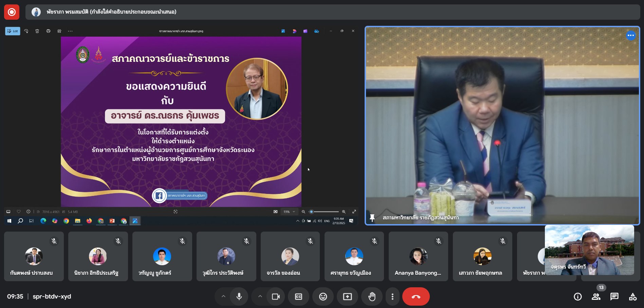Open the chat panel icon

[614, 296]
